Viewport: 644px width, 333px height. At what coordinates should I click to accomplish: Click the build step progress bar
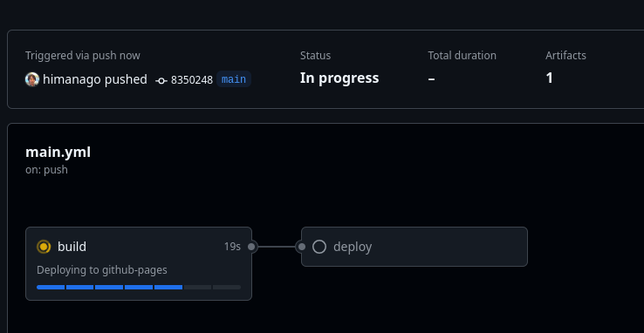(139, 287)
